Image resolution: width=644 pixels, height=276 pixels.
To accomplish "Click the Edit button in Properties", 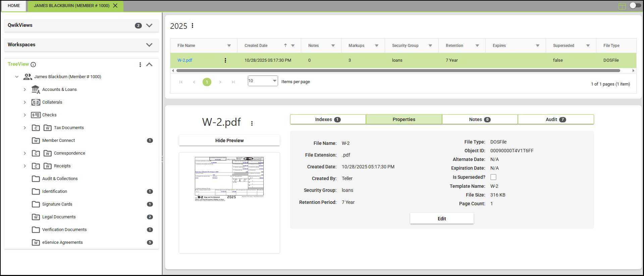I will pos(442,219).
